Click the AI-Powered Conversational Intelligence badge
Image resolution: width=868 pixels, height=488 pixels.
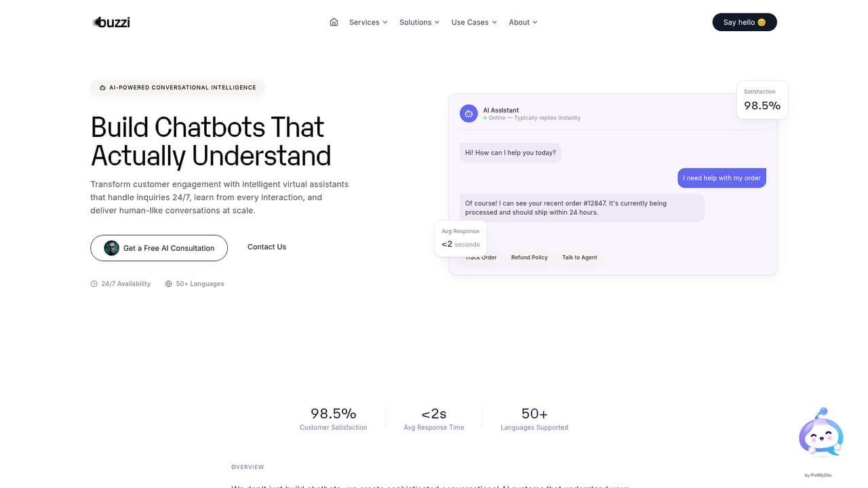point(178,87)
